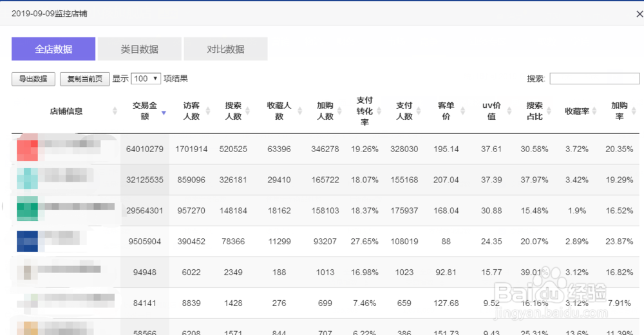Select the 94948 transaction amount cell
The height and width of the screenshot is (335, 644).
(x=144, y=273)
